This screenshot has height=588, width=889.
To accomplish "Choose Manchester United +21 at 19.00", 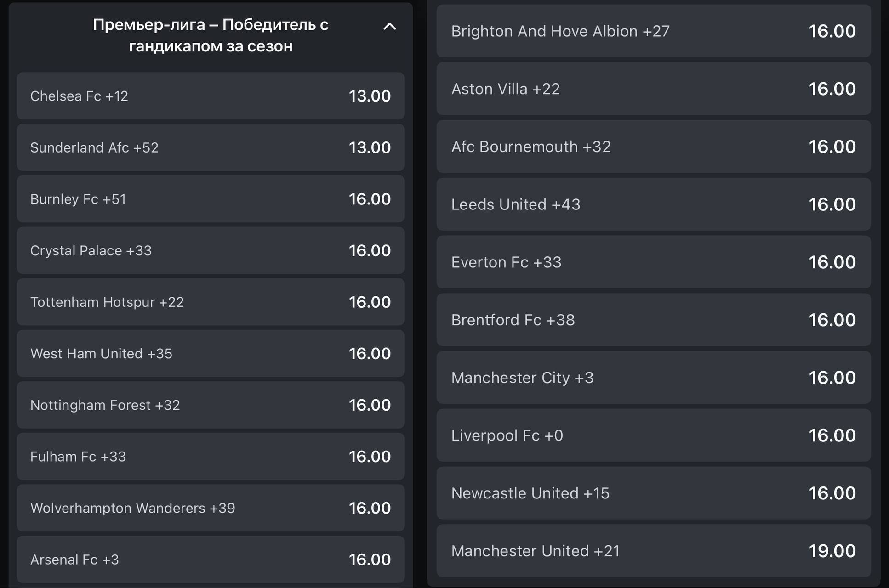I will (654, 551).
